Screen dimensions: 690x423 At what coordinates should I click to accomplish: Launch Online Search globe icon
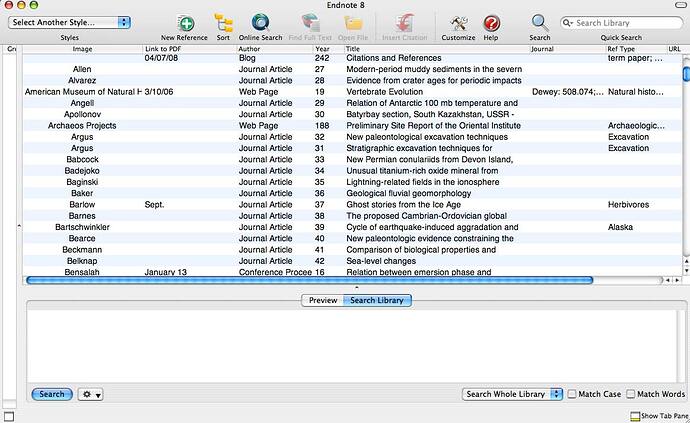tap(261, 23)
